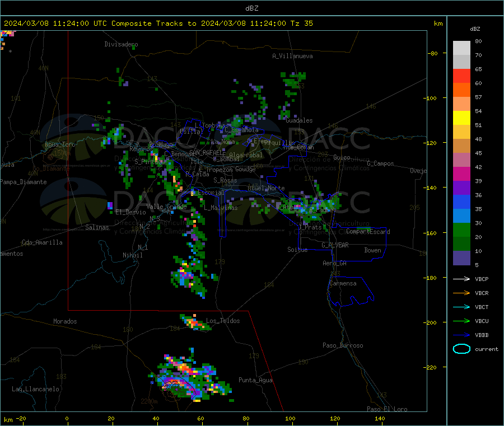The width and height of the screenshot is (504, 426).
Task: Click the green VBCU arrow legend icon
Action: [461, 321]
